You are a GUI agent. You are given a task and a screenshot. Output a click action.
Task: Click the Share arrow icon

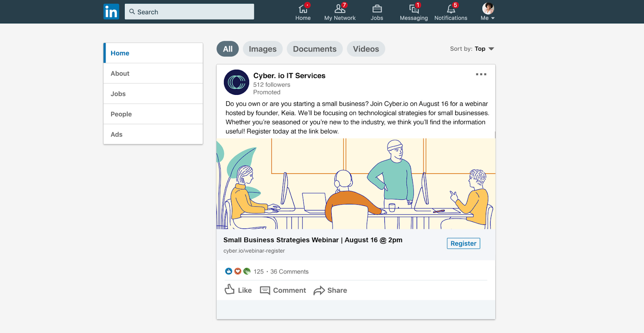319,290
